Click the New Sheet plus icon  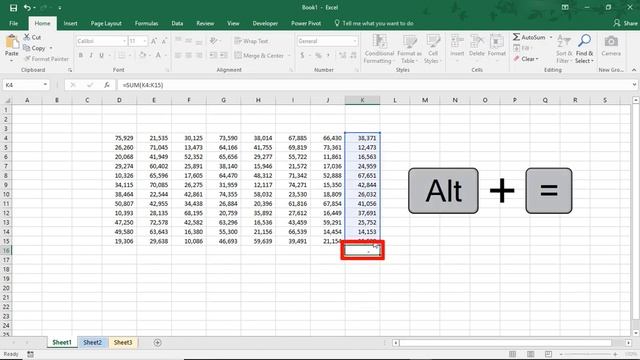pyautogui.click(x=158, y=342)
